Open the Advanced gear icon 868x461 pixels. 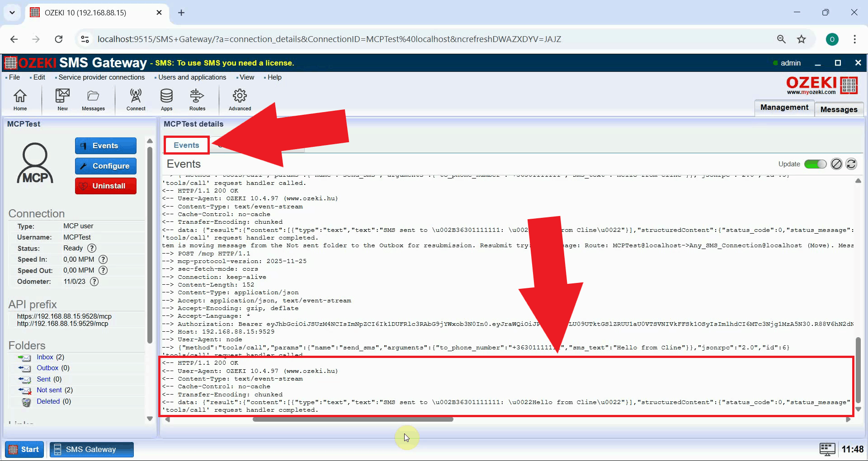click(240, 99)
